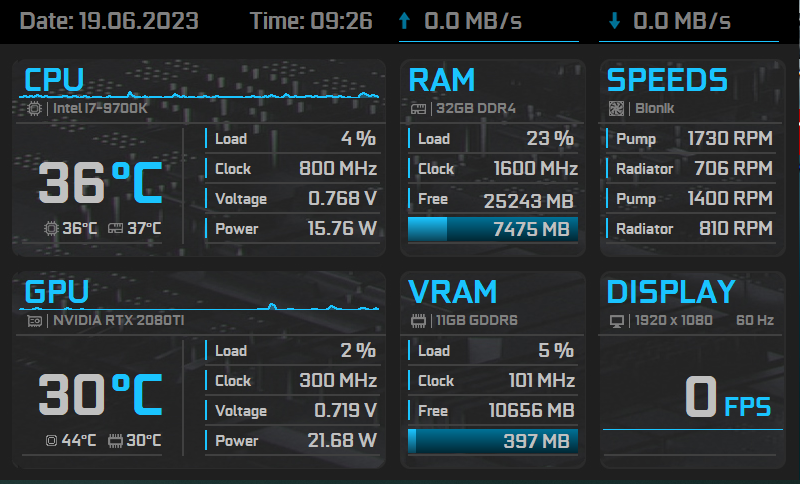Click the small icon beside 37°C reading

(115, 229)
